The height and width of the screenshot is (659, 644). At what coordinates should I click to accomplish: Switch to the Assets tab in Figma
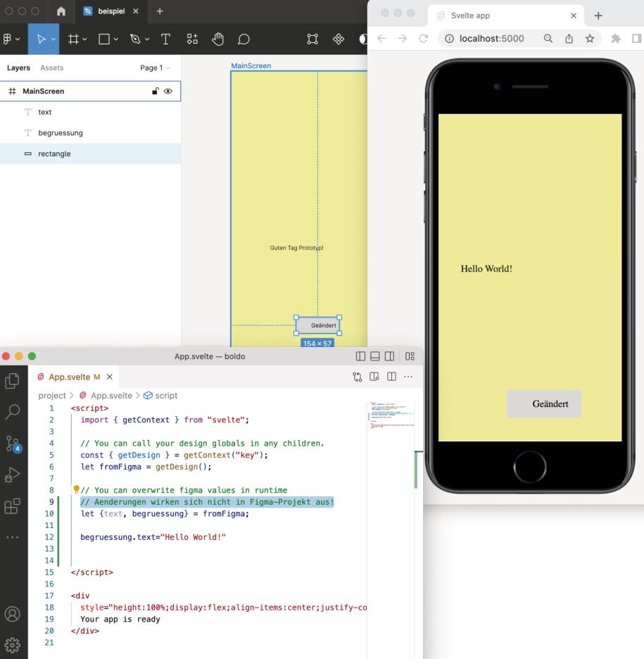click(x=51, y=68)
